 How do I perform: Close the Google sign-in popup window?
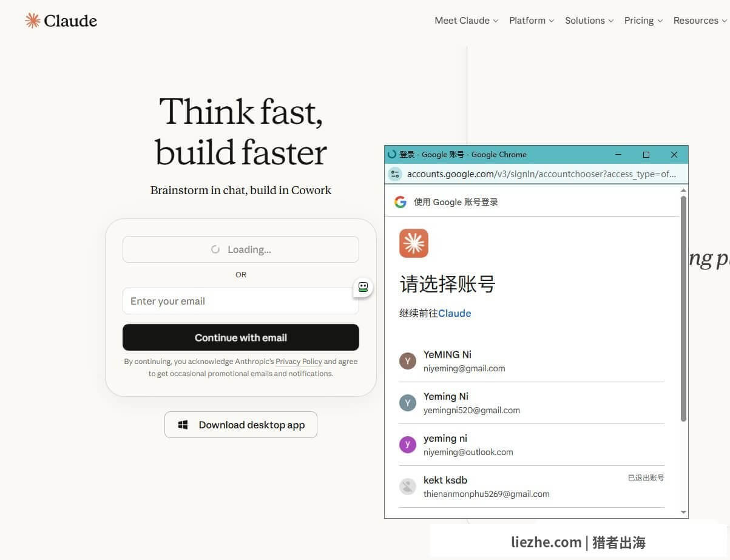pos(674,155)
